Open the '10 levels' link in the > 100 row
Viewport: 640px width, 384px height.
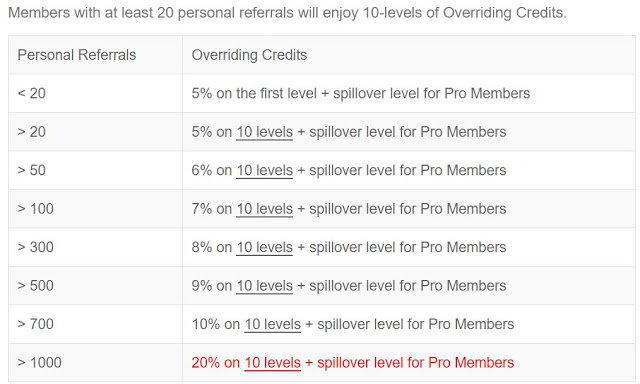[264, 209]
